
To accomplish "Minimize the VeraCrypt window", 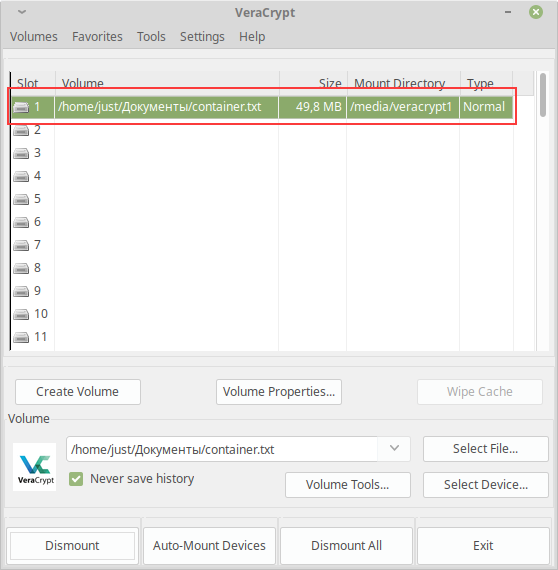I will click(508, 12).
